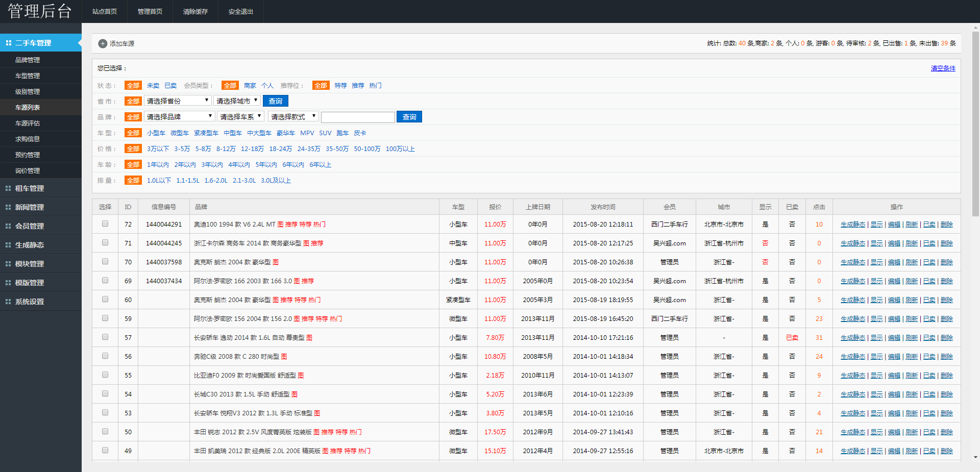Select the checkbox for row ID 69
Screen dimensions: 980x472
[x=105, y=280]
